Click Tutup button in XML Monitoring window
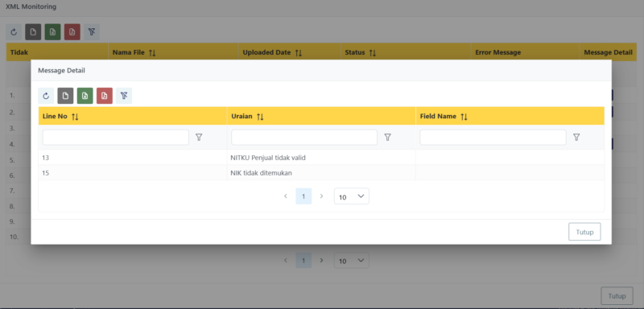 (x=617, y=296)
